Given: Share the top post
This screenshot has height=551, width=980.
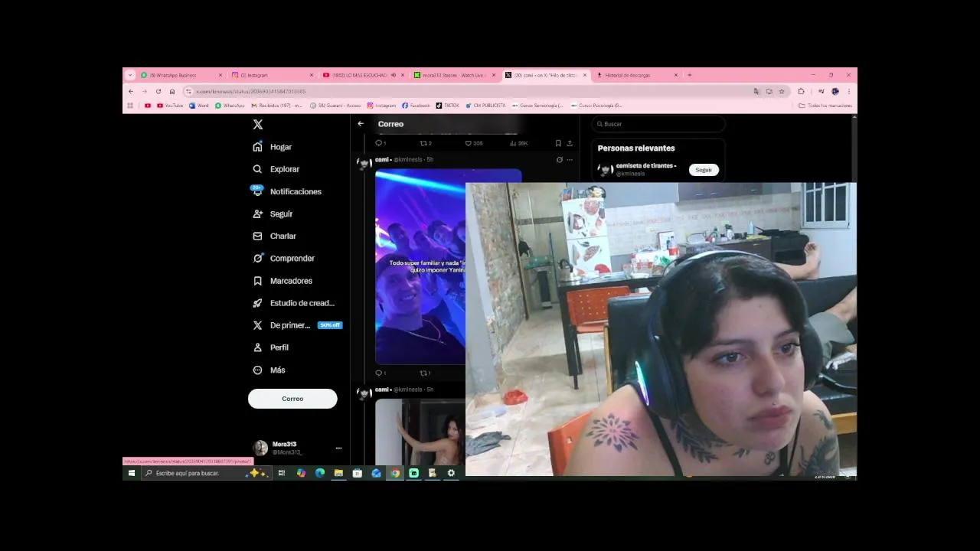Looking at the screenshot, I should (x=570, y=143).
